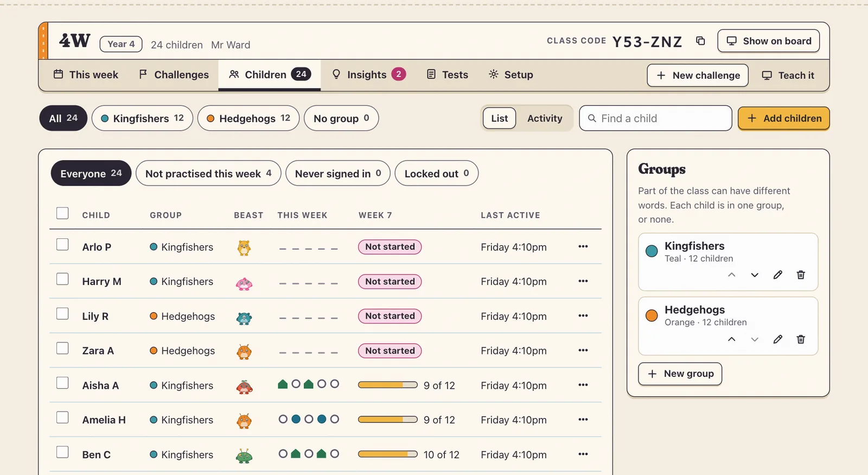Click Arlo P's beast avatar

244,248
